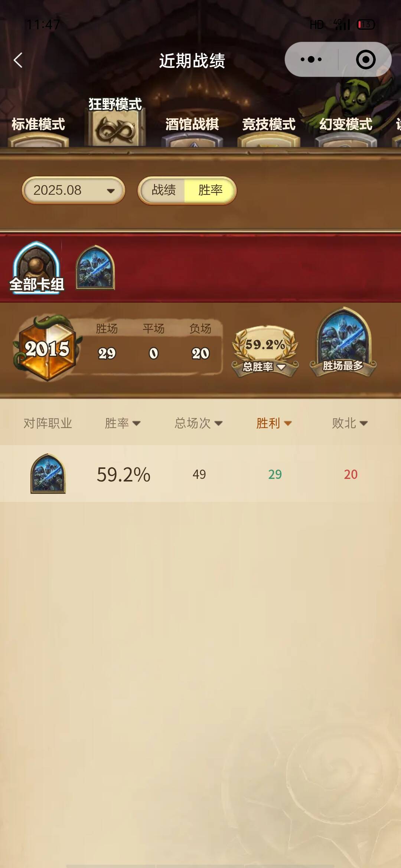Open the 胜场最多 hero portrait
This screenshot has height=868, width=401.
(x=343, y=342)
